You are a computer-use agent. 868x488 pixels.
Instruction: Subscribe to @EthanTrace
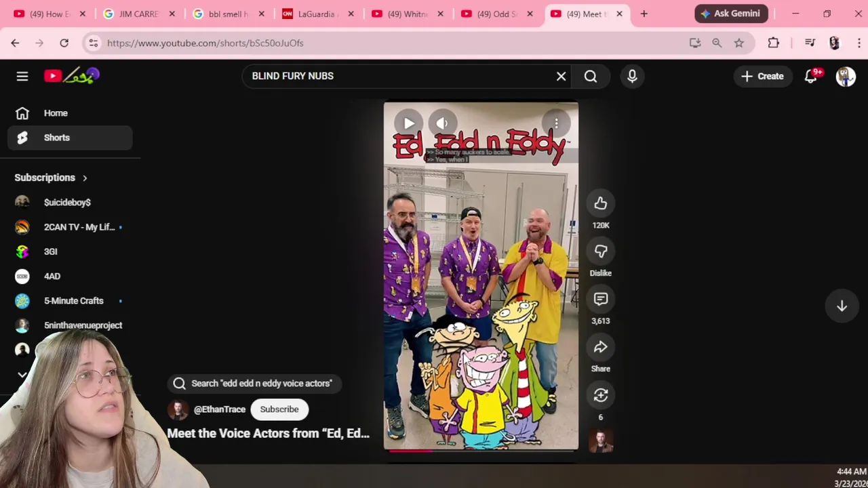tap(279, 409)
